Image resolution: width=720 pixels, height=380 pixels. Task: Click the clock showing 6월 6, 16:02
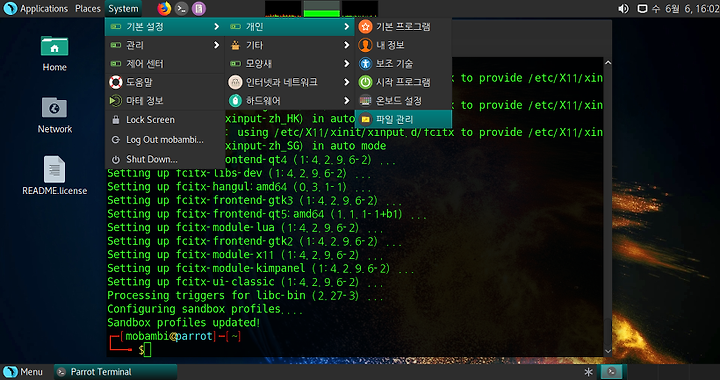[x=685, y=8]
